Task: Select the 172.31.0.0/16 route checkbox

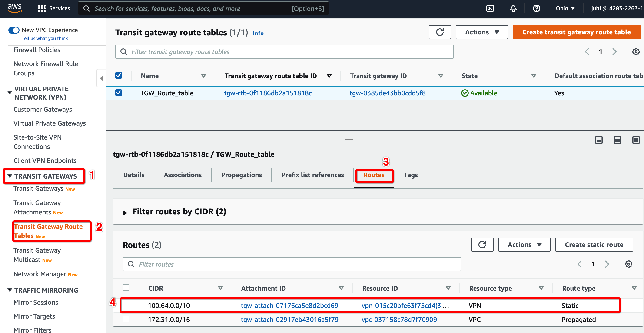Action: (126, 319)
